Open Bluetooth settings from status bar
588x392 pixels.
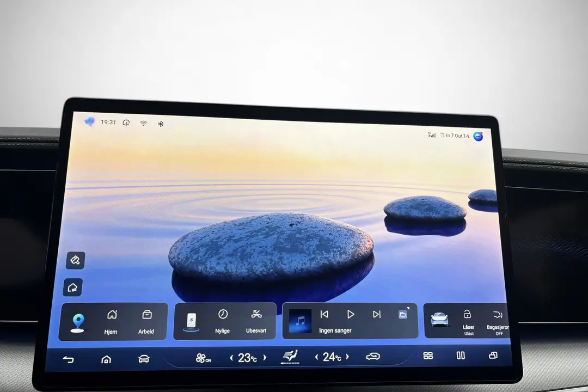[161, 124]
